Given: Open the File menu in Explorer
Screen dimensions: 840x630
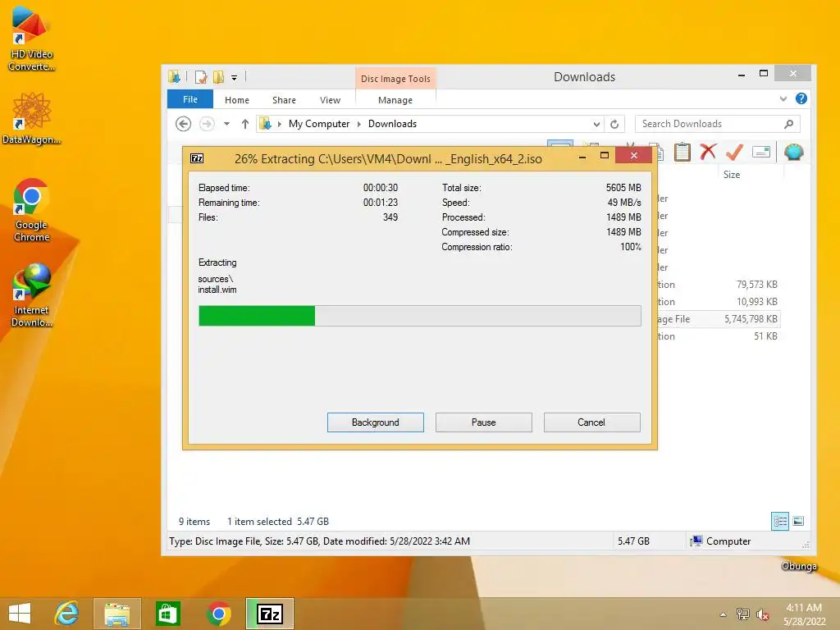Looking at the screenshot, I should pos(190,99).
